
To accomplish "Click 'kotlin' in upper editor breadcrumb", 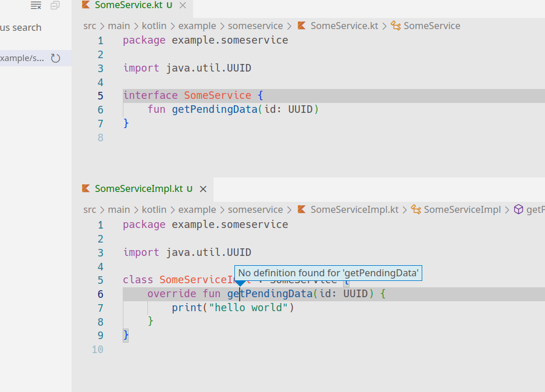I will (154, 26).
